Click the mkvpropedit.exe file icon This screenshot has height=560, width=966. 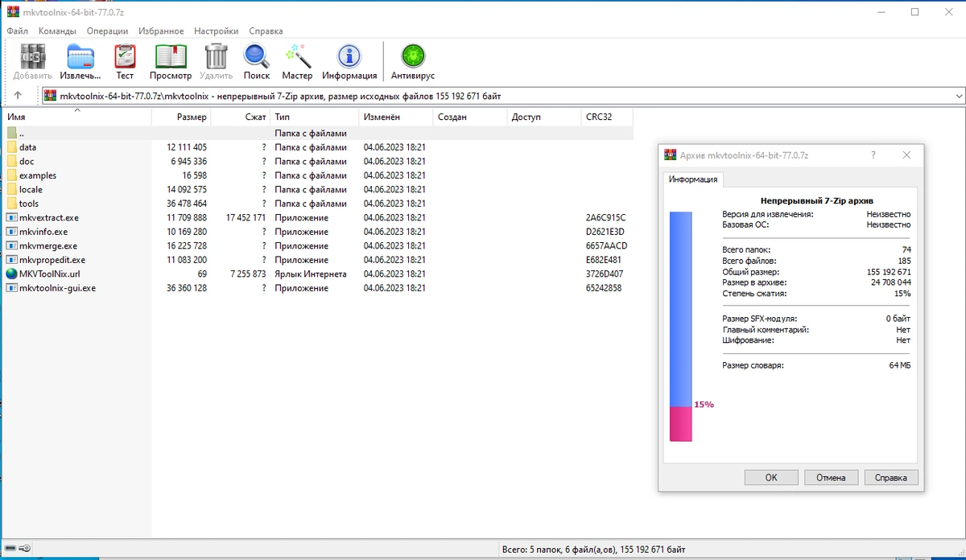pos(11,260)
